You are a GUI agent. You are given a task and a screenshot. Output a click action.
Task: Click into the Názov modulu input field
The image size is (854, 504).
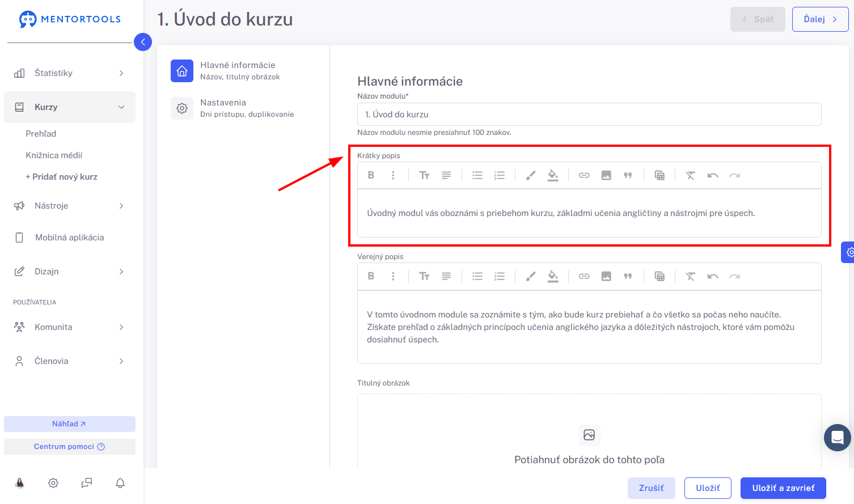click(589, 115)
